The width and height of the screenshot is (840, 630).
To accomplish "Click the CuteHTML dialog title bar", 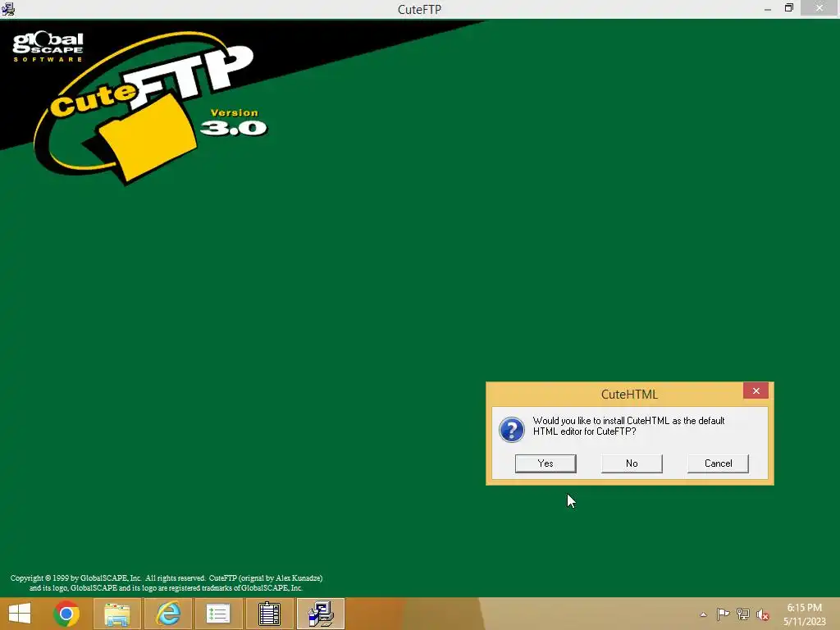I will [x=616, y=395].
